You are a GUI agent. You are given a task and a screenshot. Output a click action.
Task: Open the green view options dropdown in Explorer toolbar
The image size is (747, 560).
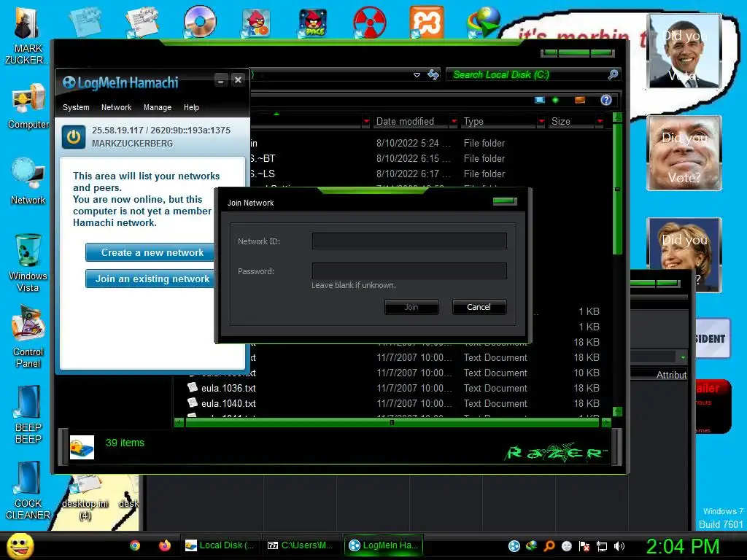555,100
